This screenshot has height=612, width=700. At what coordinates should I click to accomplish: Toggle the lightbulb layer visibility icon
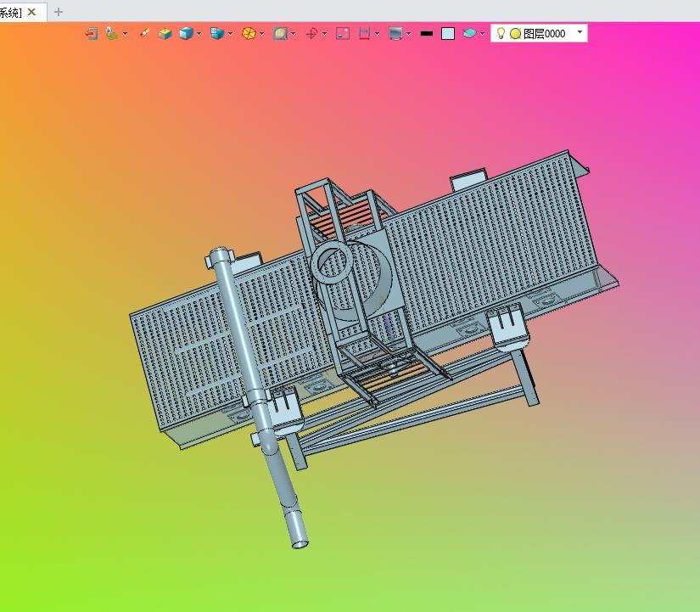tap(501, 33)
